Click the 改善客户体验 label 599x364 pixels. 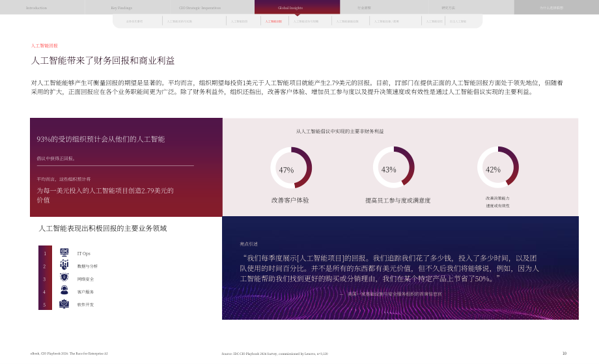290,200
